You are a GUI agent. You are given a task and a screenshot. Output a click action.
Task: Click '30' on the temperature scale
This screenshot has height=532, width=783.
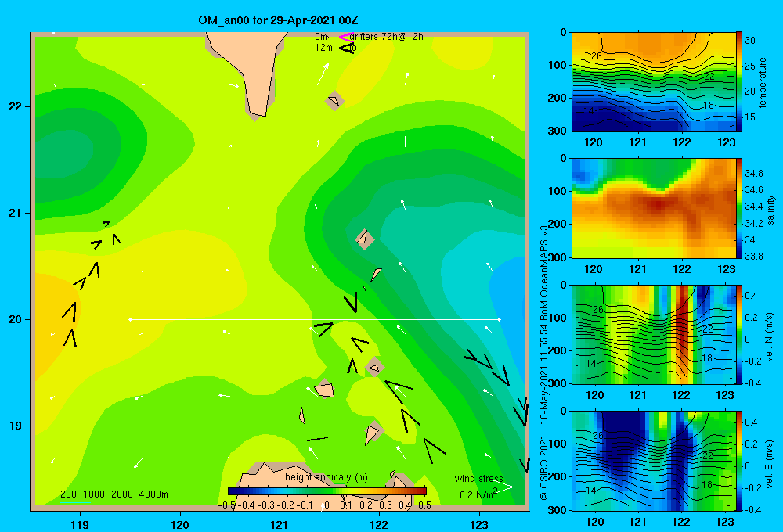750,41
